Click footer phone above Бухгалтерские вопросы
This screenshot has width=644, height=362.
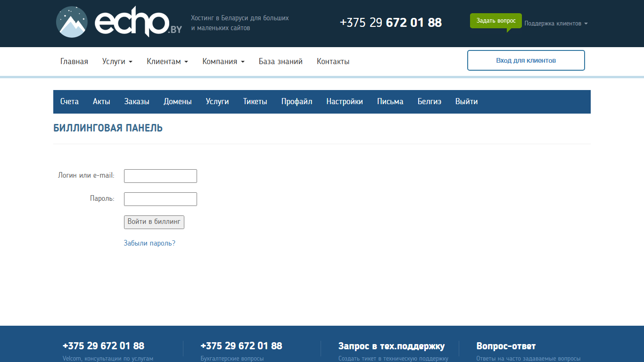click(241, 346)
